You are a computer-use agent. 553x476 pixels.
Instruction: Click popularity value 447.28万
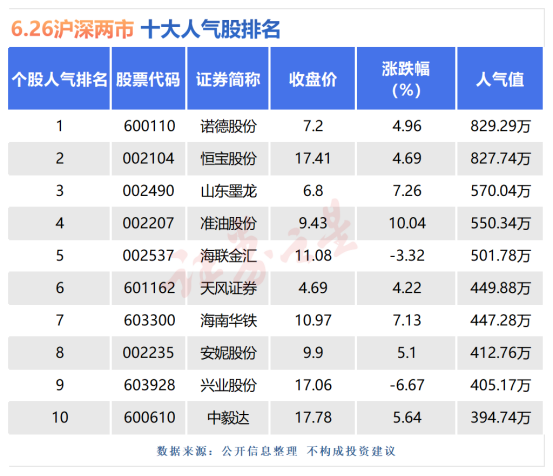[500, 321]
